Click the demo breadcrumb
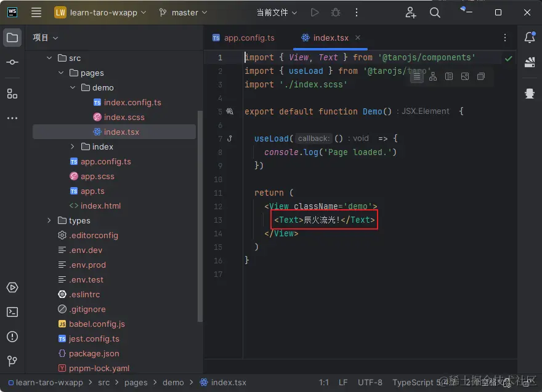The image size is (542, 392). 173,382
